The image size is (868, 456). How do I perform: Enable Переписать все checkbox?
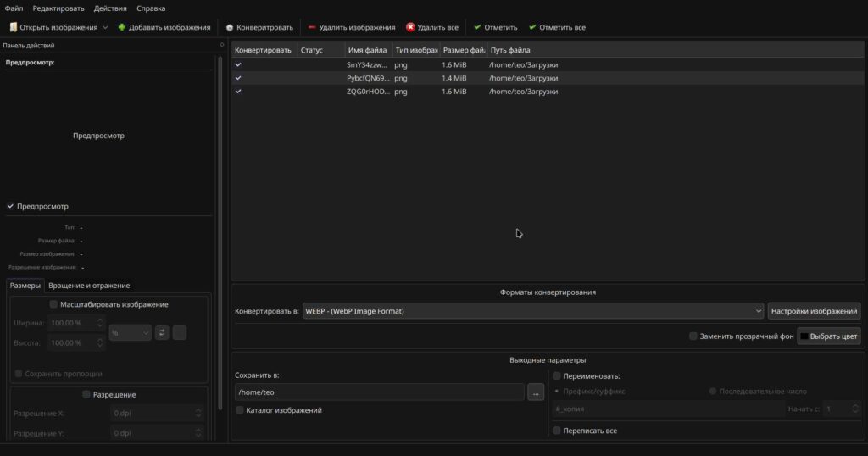[557, 431]
